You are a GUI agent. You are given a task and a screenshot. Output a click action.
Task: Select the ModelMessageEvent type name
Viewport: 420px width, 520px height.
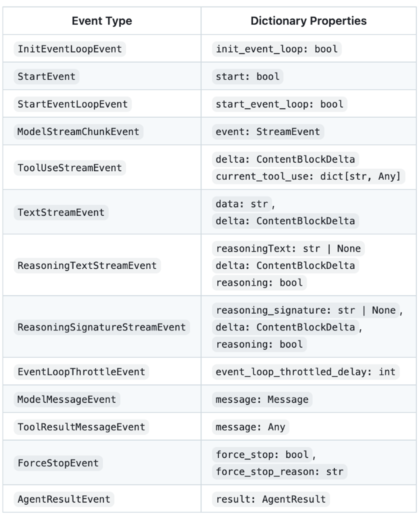67,400
